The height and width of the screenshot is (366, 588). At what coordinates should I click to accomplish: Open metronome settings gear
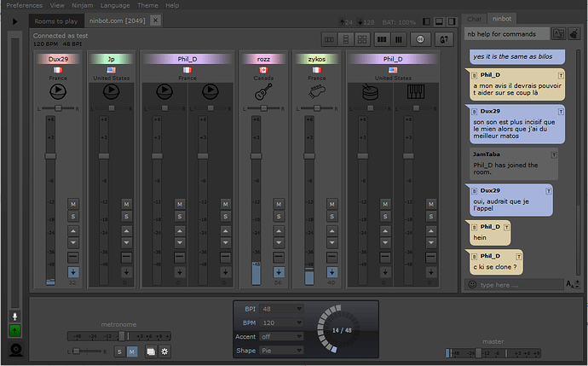164,351
